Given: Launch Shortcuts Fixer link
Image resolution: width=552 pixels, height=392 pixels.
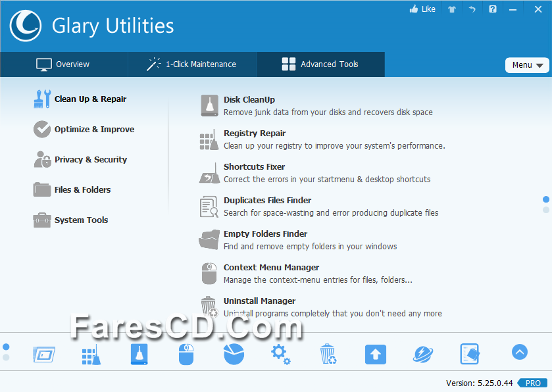Looking at the screenshot, I should 254,167.
